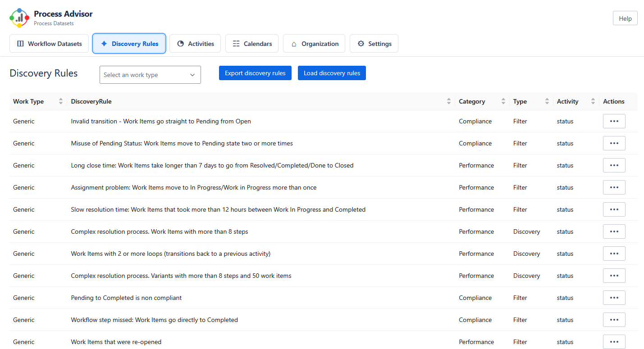Switch to the Activities tab
Screen dimensions: 644x349
(x=195, y=44)
